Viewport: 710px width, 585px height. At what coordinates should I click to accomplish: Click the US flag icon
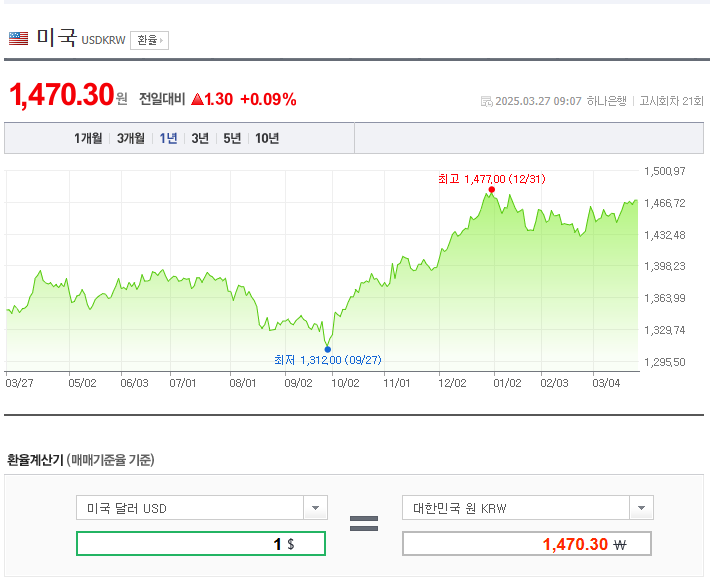pos(19,38)
